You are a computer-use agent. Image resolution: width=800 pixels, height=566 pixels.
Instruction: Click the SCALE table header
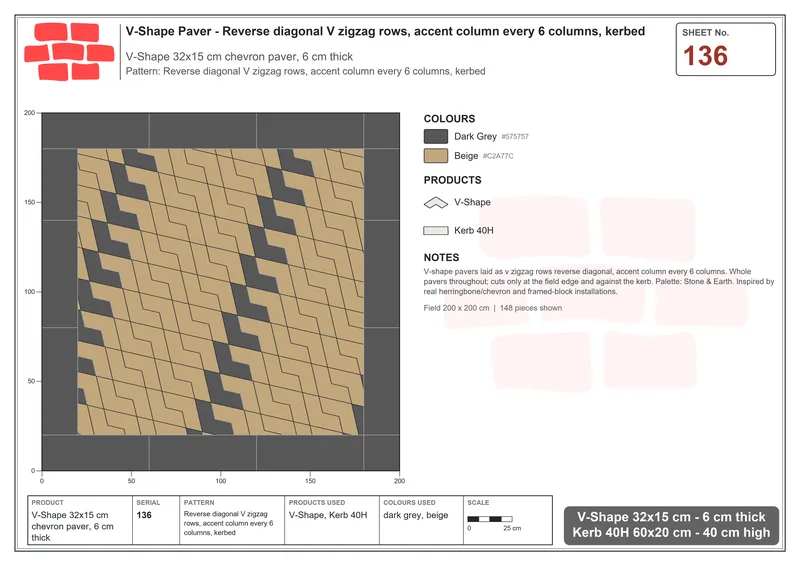pos(478,503)
